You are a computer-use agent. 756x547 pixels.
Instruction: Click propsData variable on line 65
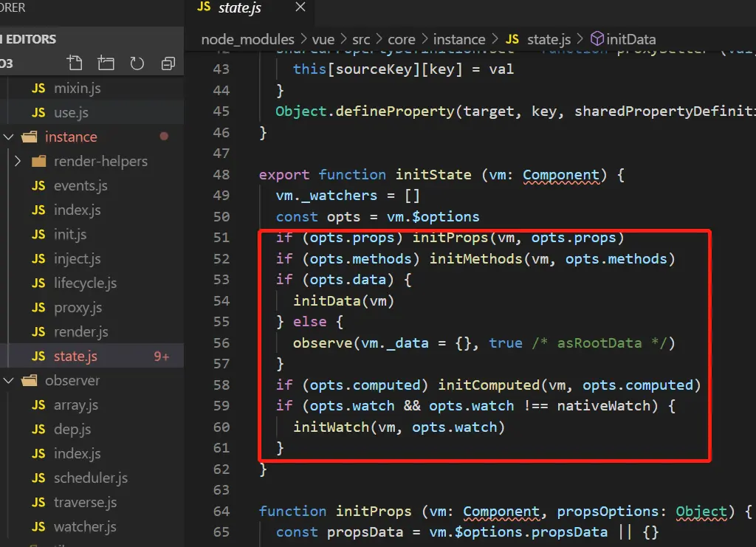pyautogui.click(x=365, y=532)
